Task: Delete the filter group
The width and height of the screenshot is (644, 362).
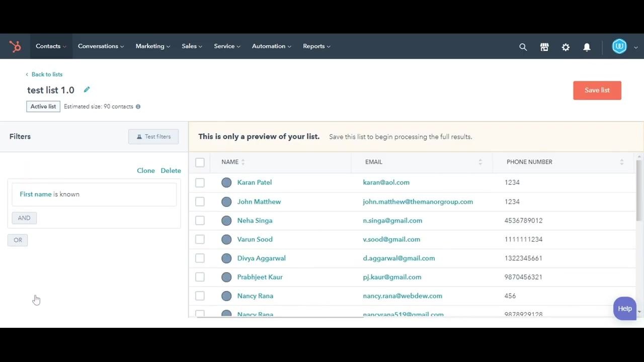Action: 171,171
